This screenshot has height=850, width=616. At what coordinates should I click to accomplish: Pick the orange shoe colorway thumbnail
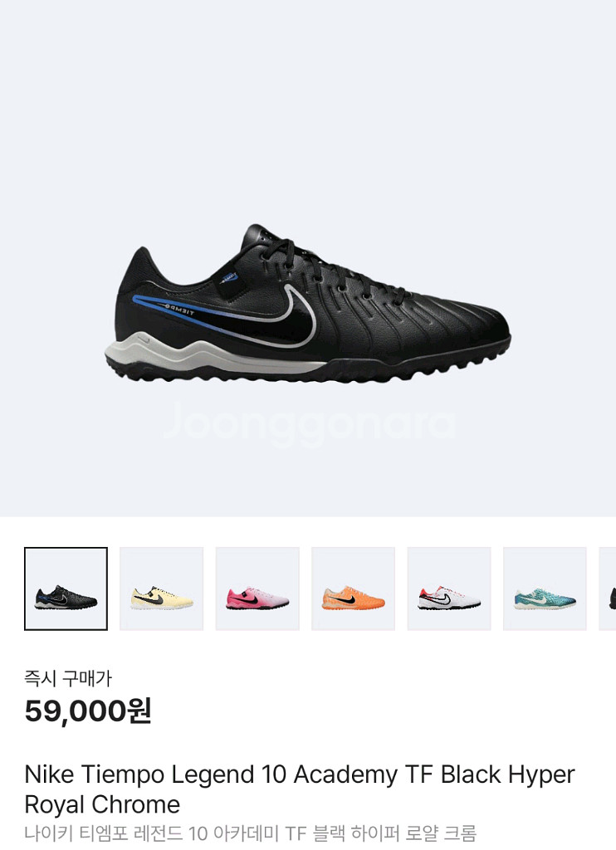click(x=353, y=589)
